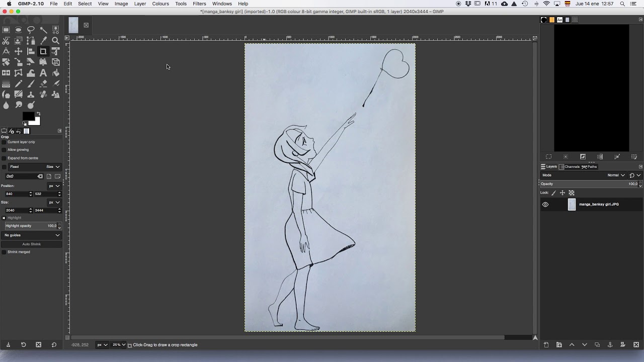Open the Image menu
Viewport: 644px width, 362px height.
click(121, 4)
